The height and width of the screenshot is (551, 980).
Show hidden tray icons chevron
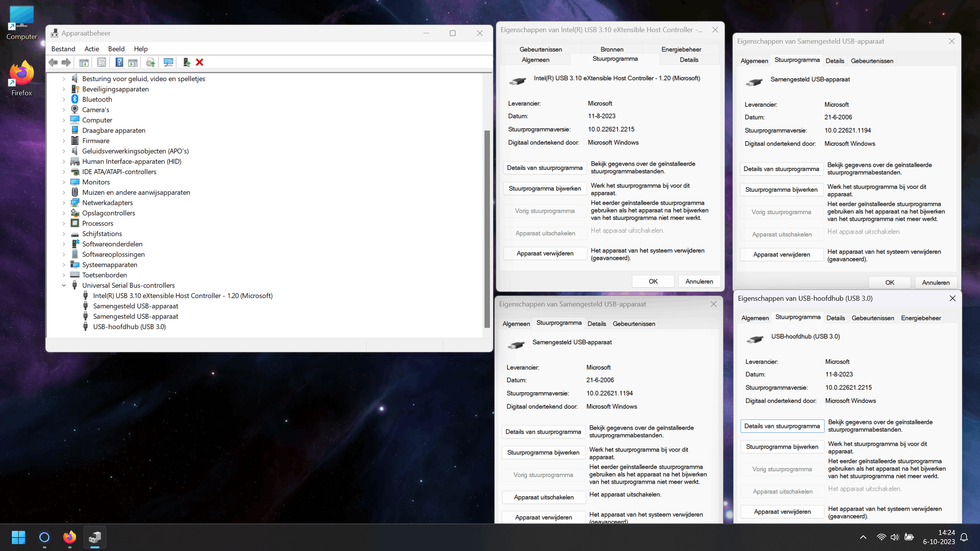(863, 537)
